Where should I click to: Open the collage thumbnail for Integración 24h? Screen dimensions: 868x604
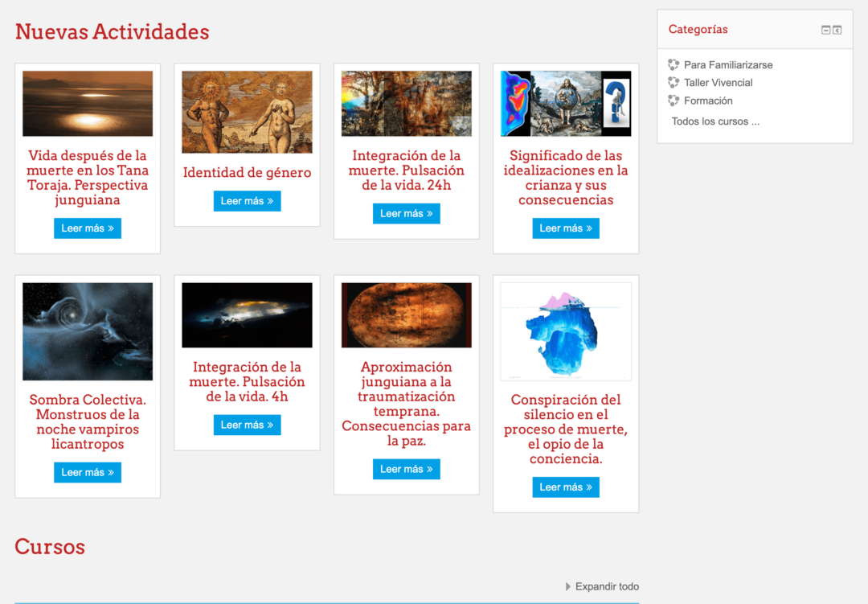[x=407, y=104]
